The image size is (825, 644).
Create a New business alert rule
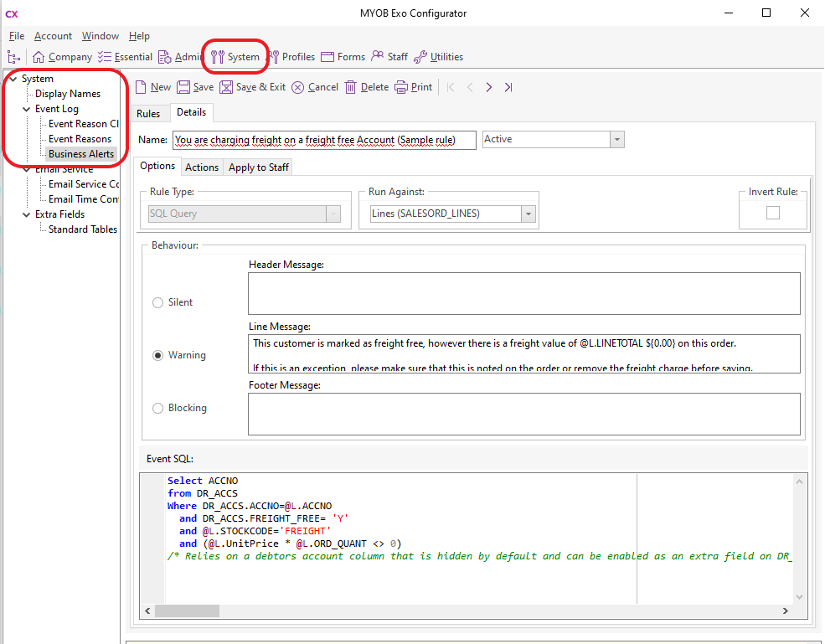153,87
